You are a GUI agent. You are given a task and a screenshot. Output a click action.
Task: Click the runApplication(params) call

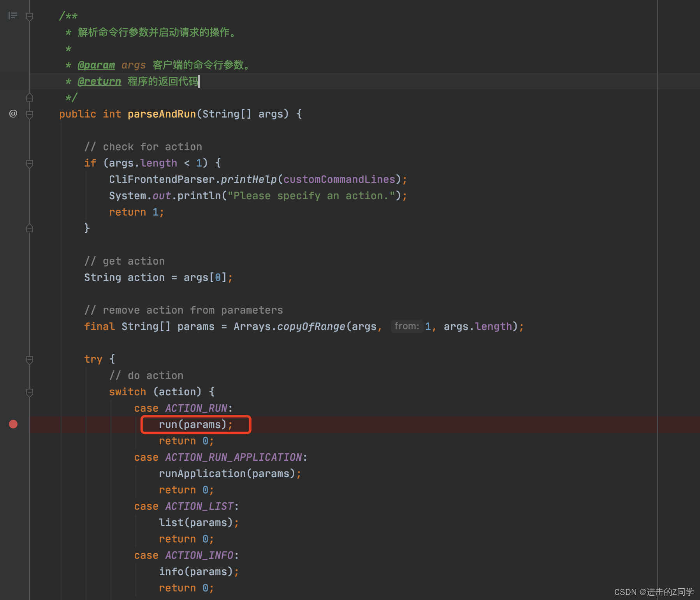[x=227, y=474]
